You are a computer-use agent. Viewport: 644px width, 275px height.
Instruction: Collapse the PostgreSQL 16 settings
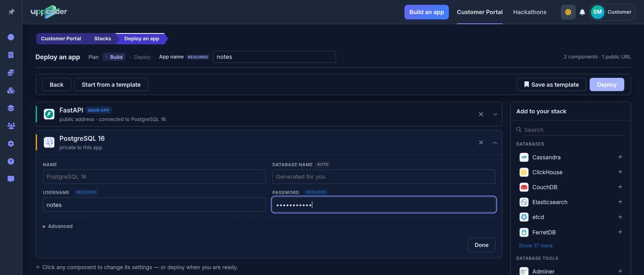click(x=495, y=142)
